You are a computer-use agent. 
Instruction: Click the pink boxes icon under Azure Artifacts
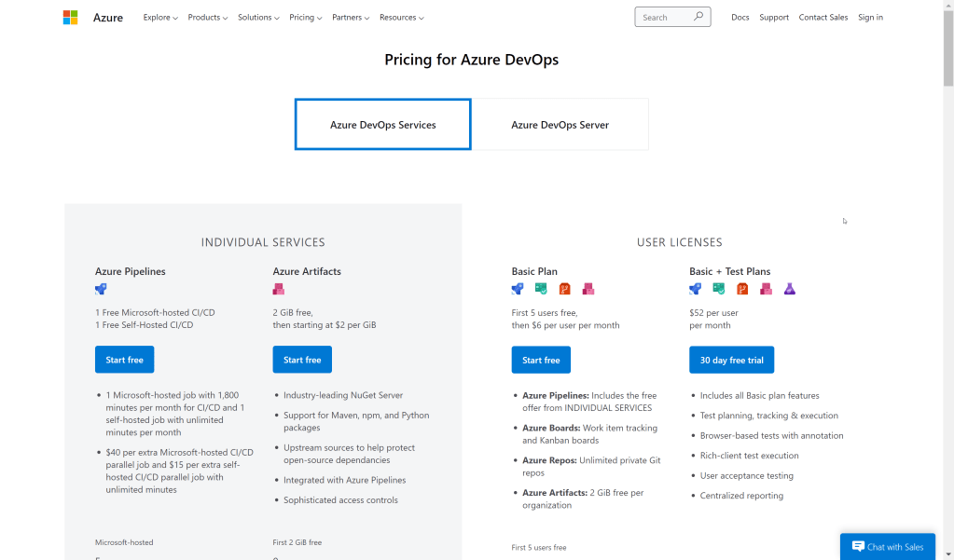point(278,289)
